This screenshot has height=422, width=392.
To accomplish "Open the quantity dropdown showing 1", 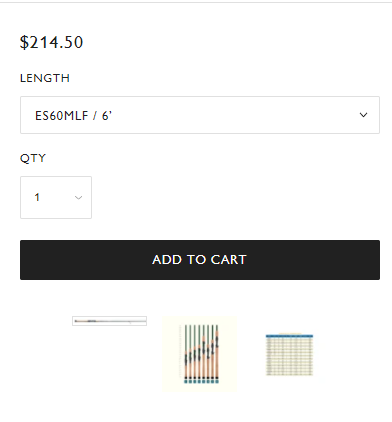I will click(x=56, y=197).
